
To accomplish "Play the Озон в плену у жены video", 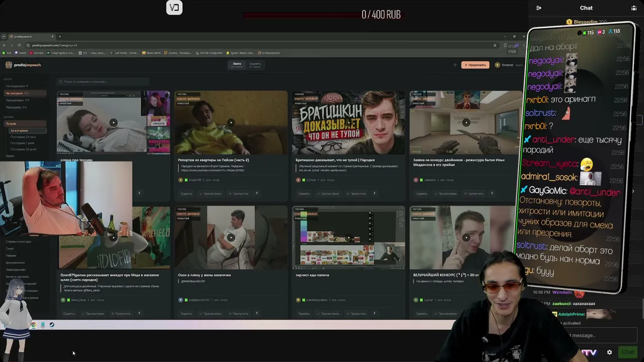I will point(230,237).
